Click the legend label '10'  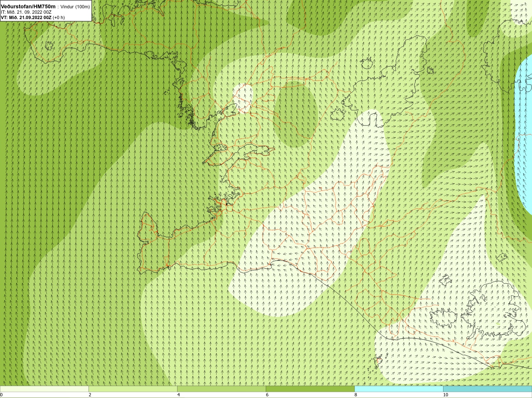pos(446,395)
